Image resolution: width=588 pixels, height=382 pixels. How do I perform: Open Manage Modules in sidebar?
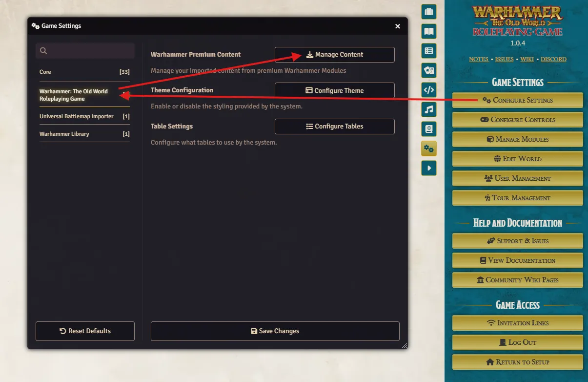[x=517, y=139]
